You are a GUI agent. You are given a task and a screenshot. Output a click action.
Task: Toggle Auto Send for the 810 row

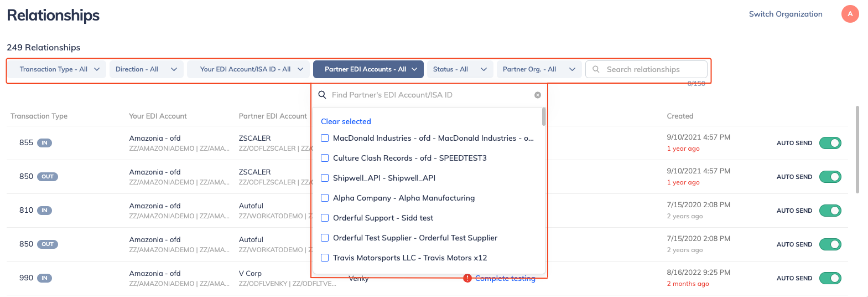pos(830,211)
